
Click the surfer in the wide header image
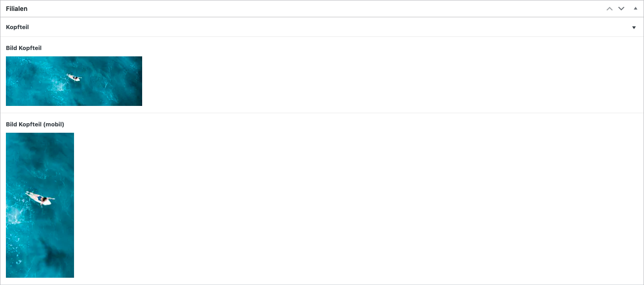point(74,78)
